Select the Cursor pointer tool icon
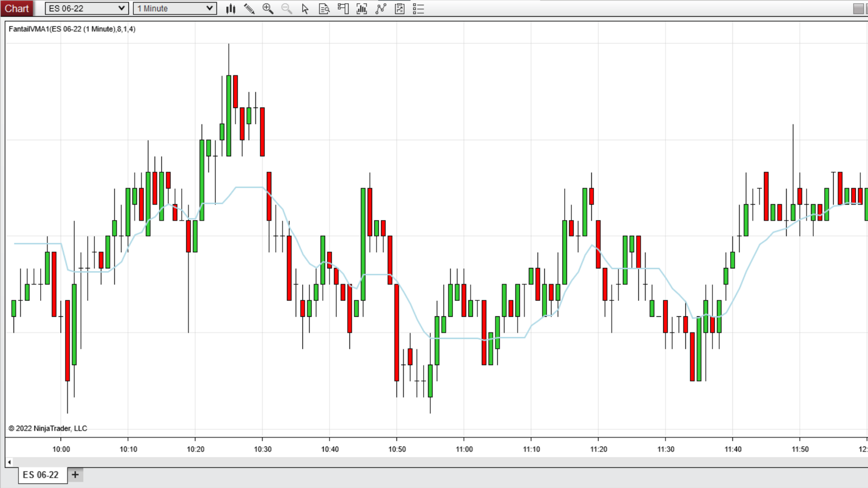This screenshot has width=868, height=488. tap(305, 9)
